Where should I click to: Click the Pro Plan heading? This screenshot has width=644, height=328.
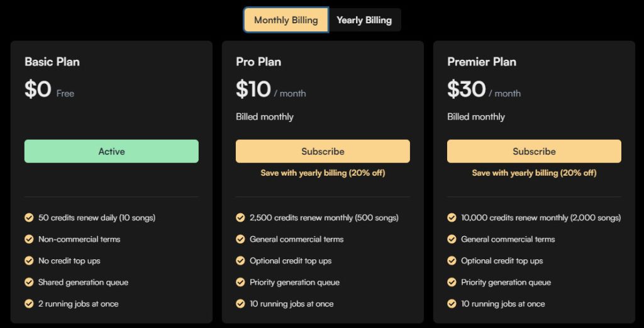point(258,62)
